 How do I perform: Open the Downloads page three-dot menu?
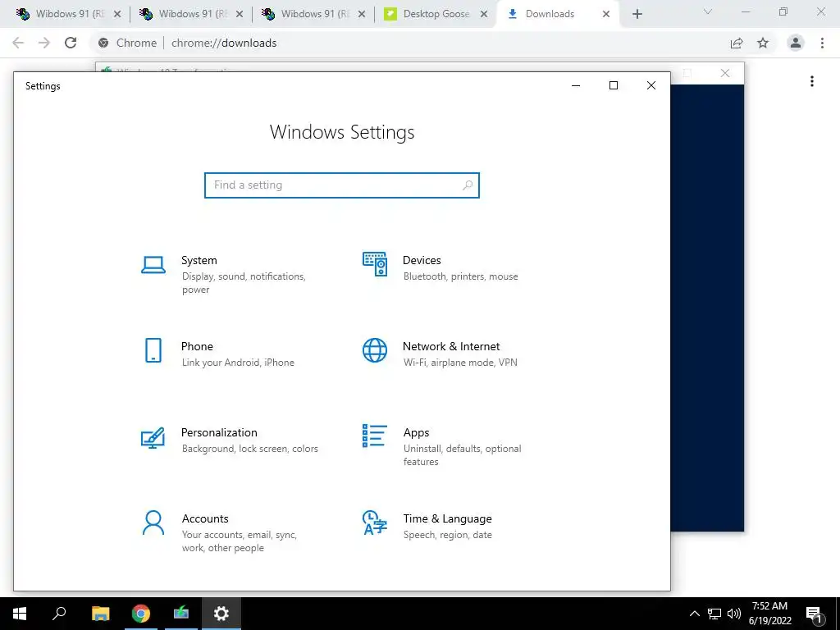[x=812, y=81]
